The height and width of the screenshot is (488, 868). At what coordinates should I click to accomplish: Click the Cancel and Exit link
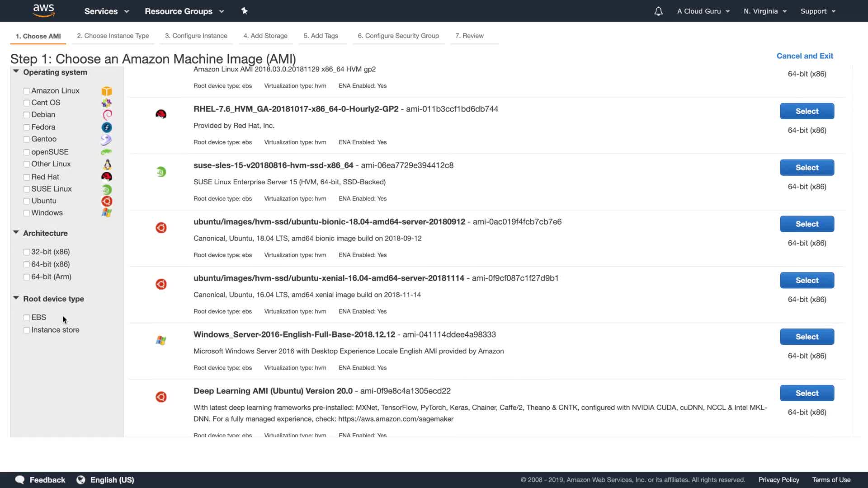click(x=805, y=56)
